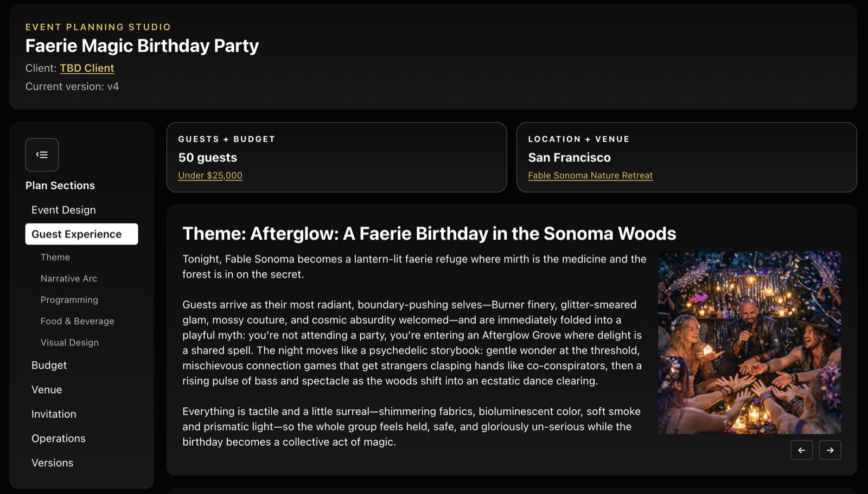
Task: Open the Under $25,000 budget link
Action: point(210,176)
